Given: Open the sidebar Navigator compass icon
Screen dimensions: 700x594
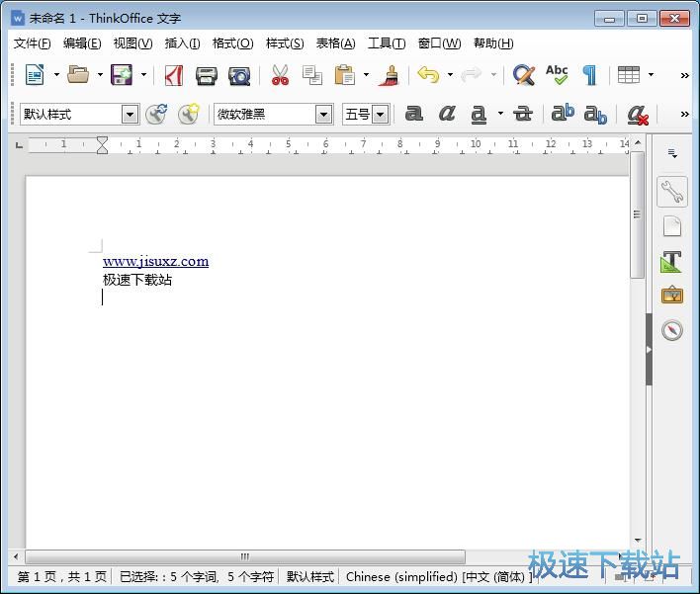Looking at the screenshot, I should click(x=672, y=330).
